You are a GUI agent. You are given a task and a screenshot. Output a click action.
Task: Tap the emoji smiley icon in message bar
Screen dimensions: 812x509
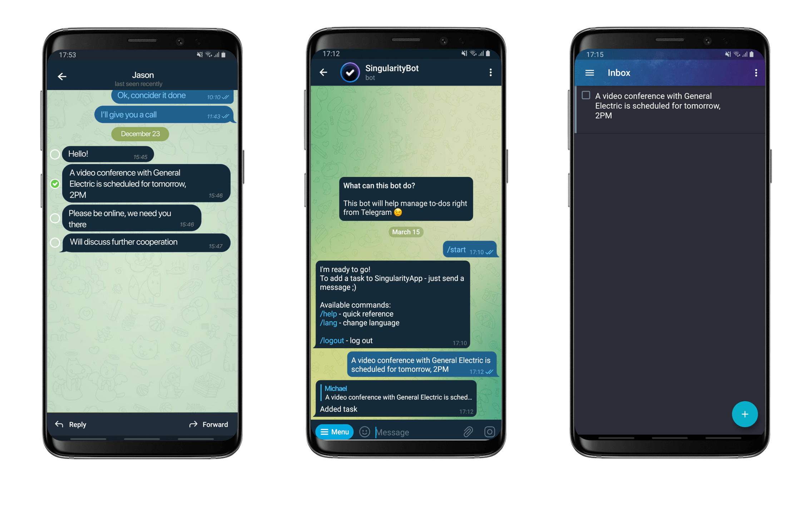point(364,431)
